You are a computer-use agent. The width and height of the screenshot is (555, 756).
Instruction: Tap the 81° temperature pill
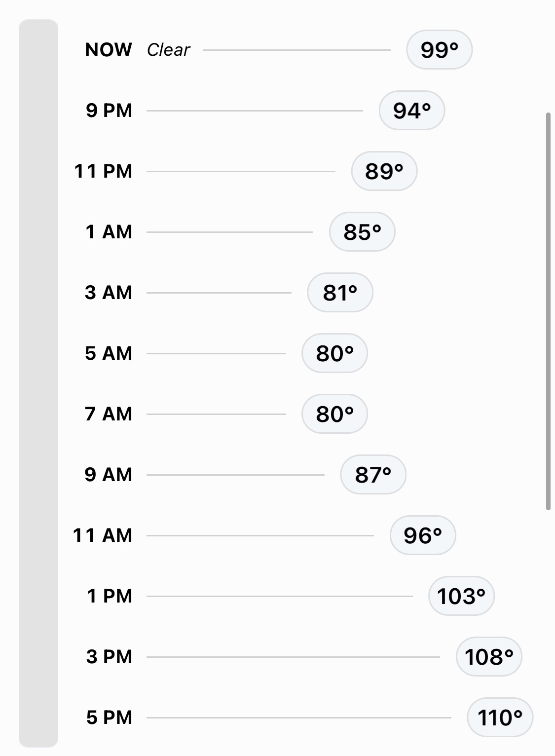340,293
